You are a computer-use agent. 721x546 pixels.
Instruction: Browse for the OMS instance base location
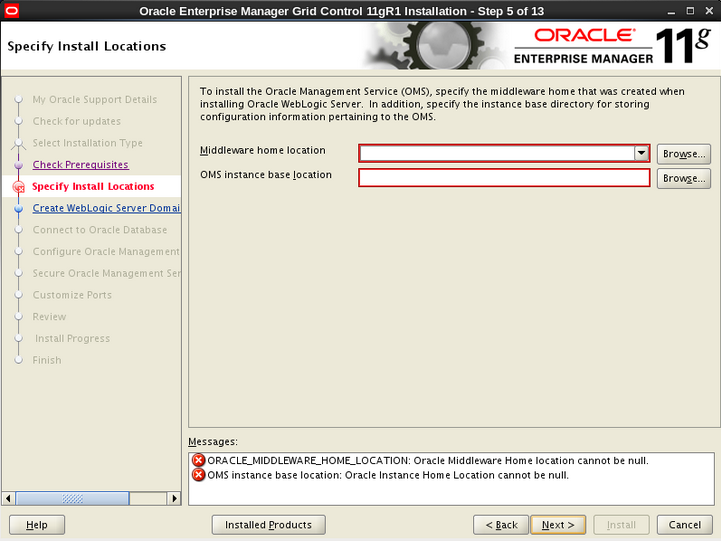tap(684, 178)
